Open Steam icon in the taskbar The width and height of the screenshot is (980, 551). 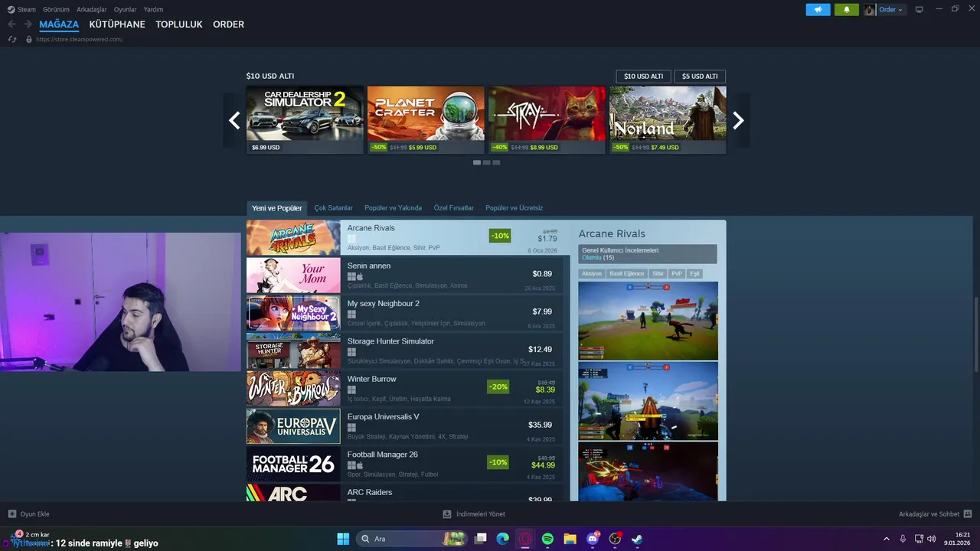(x=637, y=539)
